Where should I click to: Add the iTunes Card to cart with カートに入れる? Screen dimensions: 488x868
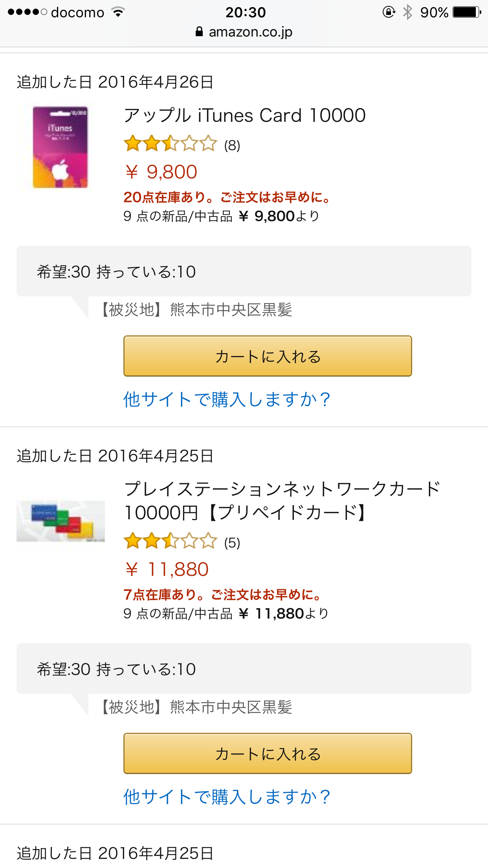268,356
